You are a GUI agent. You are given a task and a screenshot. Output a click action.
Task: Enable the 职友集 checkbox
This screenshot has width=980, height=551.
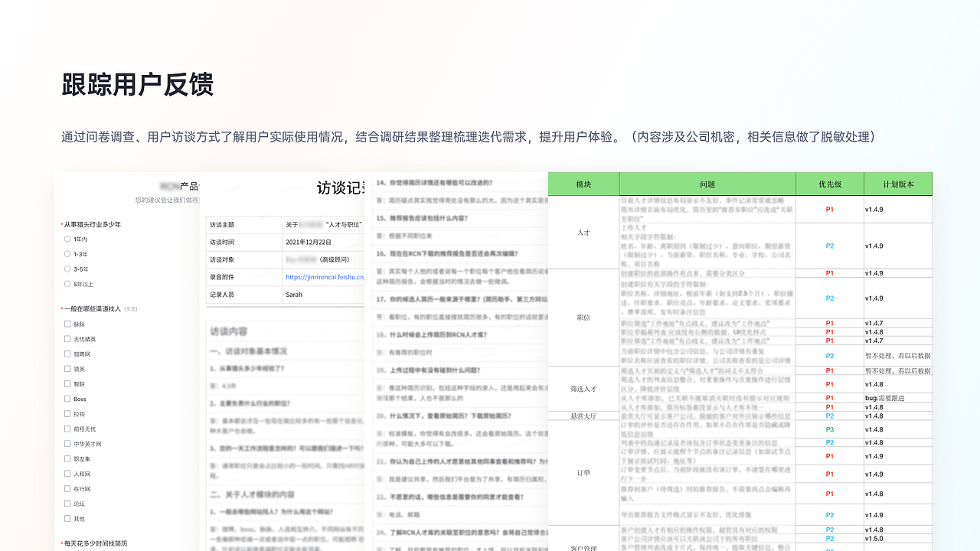68,459
